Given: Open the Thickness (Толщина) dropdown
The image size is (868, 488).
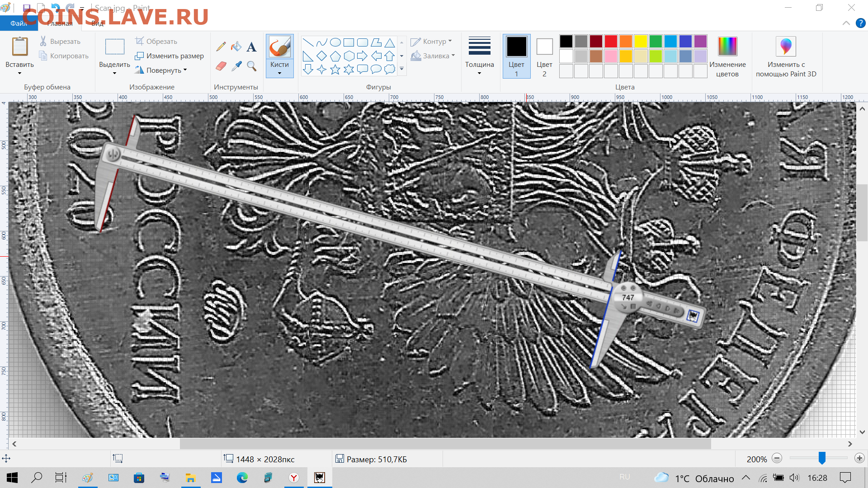Looking at the screenshot, I should (x=479, y=56).
